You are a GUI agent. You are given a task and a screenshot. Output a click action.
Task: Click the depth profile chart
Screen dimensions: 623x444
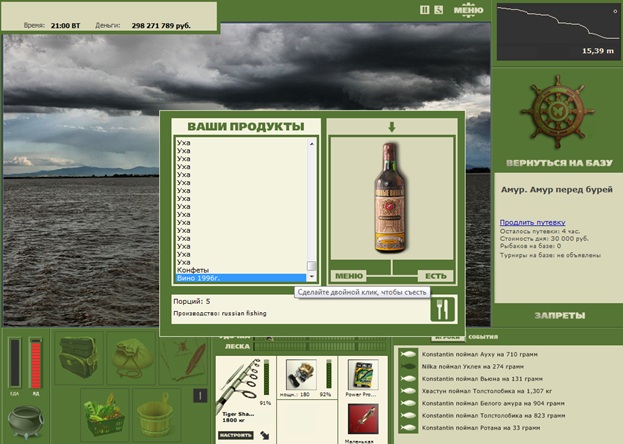point(558,32)
